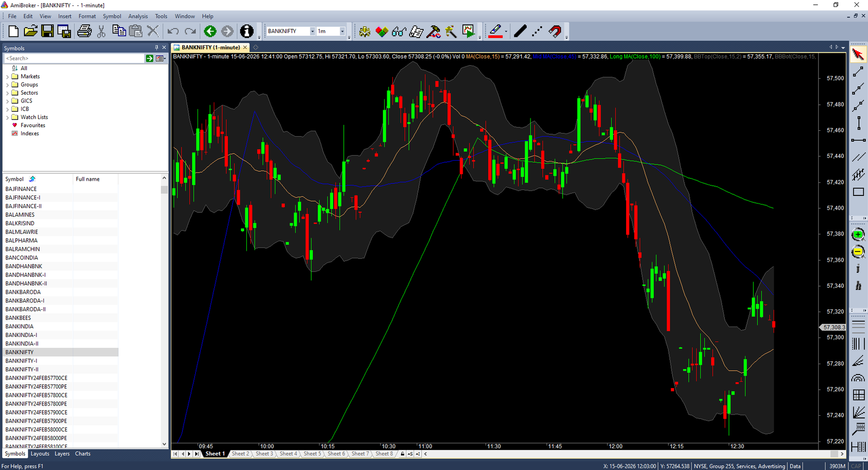Toggle the pin on Symbols panel
This screenshot has height=470, width=868.
157,48
